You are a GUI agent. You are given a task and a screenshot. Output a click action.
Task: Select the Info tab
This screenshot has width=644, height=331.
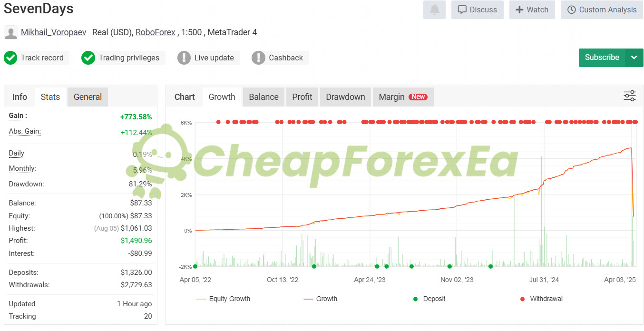[20, 97]
